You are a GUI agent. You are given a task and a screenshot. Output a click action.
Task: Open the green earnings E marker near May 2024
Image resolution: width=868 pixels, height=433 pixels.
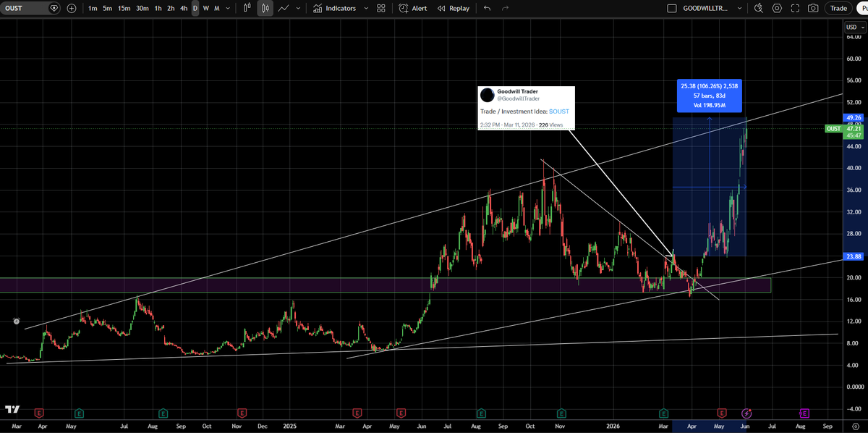79,413
